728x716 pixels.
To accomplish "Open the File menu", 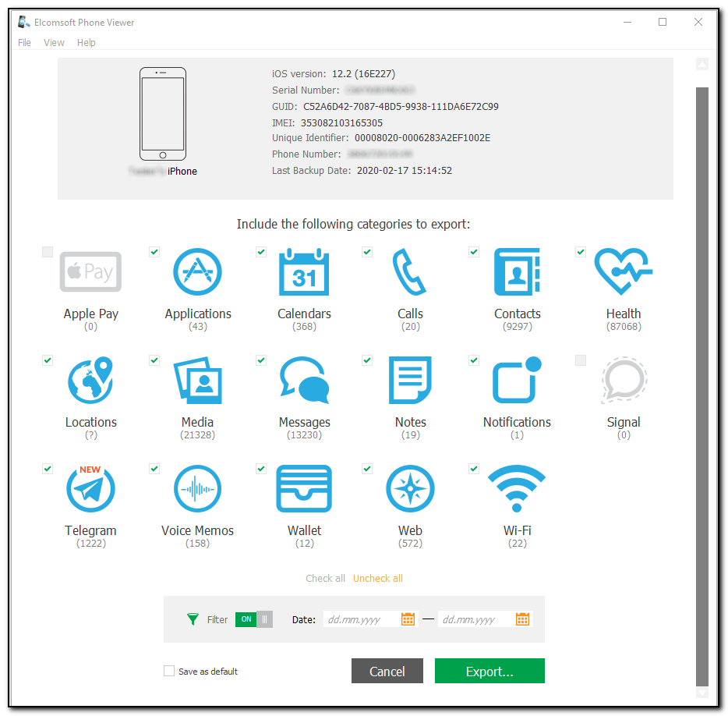I will point(24,42).
